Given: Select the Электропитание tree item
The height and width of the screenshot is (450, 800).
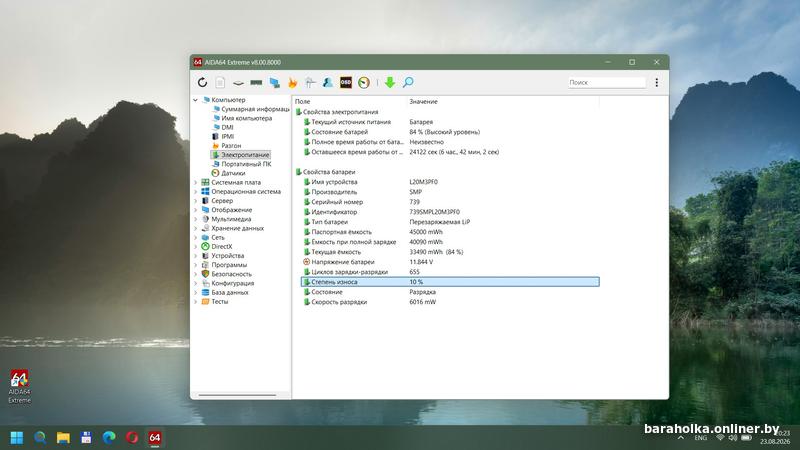Looking at the screenshot, I should (240, 155).
